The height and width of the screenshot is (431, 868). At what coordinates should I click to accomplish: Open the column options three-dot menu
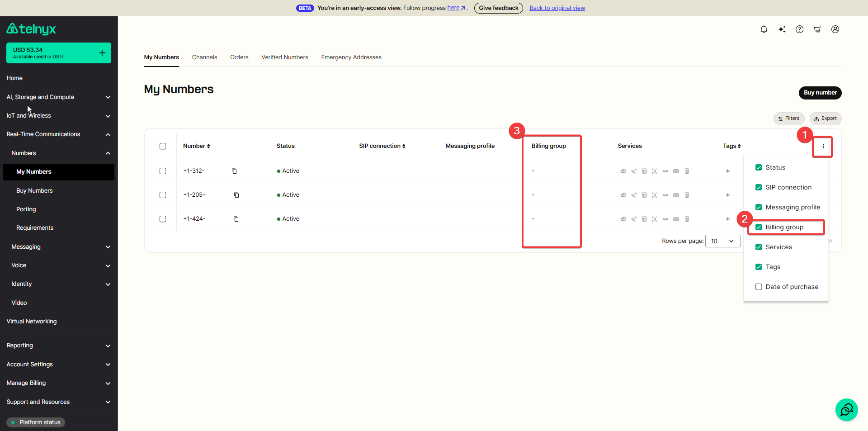point(823,146)
